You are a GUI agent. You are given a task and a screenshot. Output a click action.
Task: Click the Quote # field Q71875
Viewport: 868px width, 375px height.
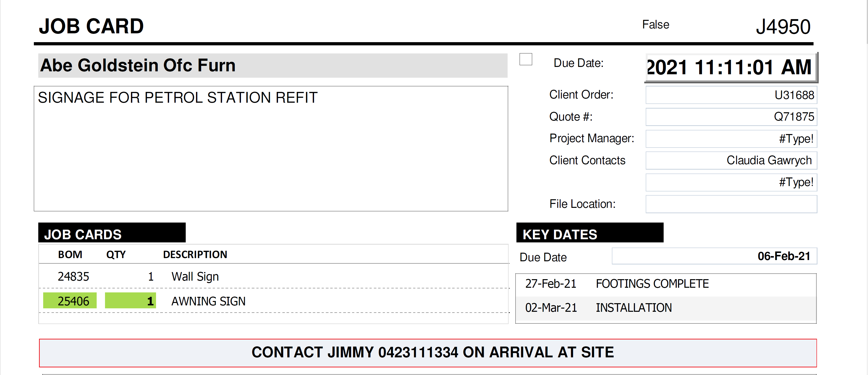tap(731, 117)
